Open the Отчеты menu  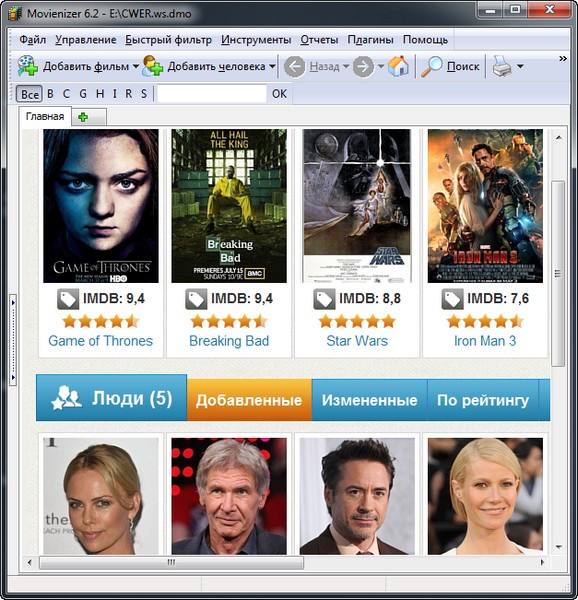coord(319,40)
